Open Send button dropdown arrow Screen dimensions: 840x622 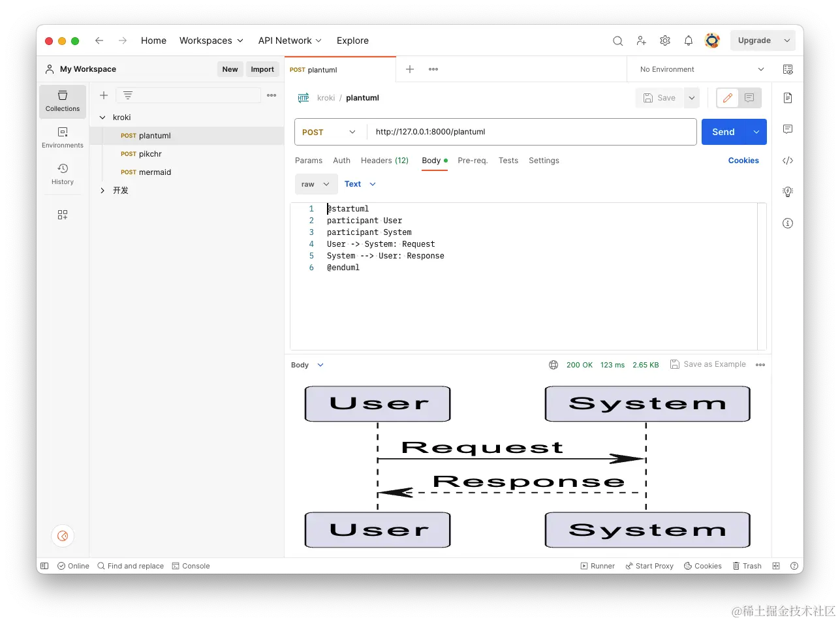coord(756,132)
